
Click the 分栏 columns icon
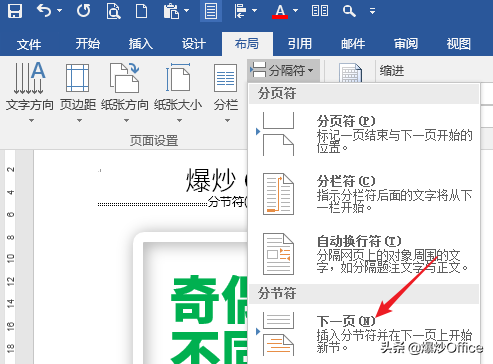click(226, 78)
